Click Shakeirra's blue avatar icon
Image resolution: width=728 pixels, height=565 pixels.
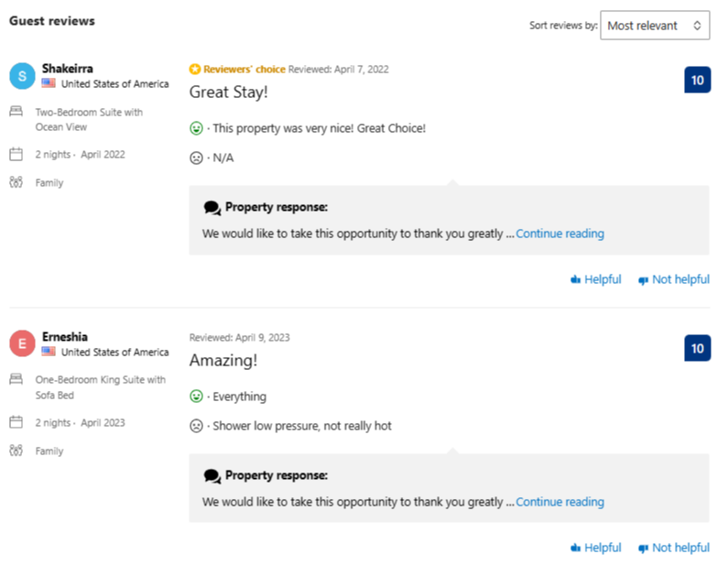click(22, 76)
